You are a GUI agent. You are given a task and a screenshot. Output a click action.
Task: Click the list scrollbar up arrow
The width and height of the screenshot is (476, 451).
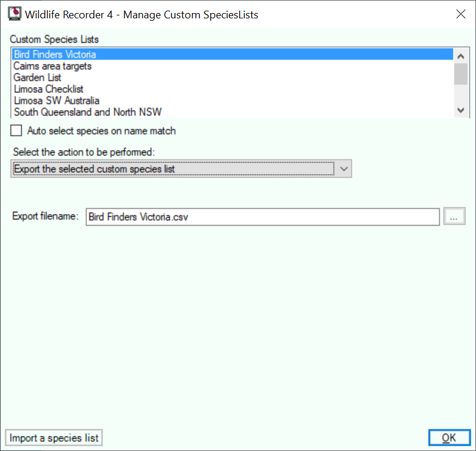pos(461,56)
